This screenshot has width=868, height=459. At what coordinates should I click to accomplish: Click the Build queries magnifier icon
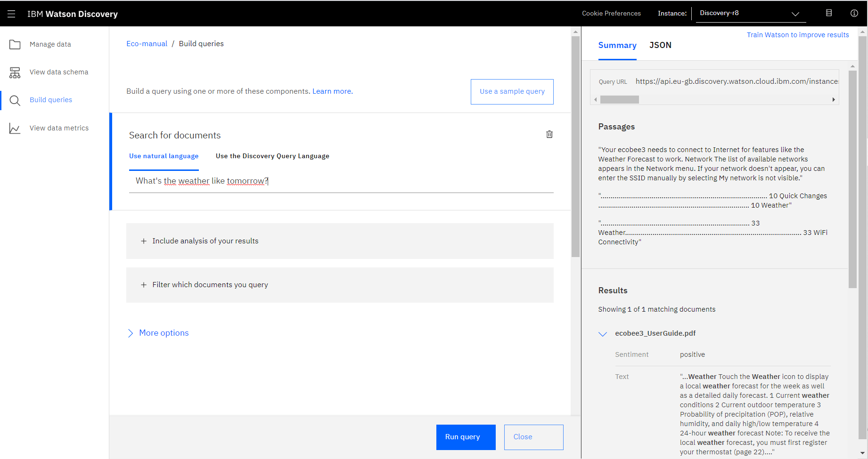[x=15, y=100]
